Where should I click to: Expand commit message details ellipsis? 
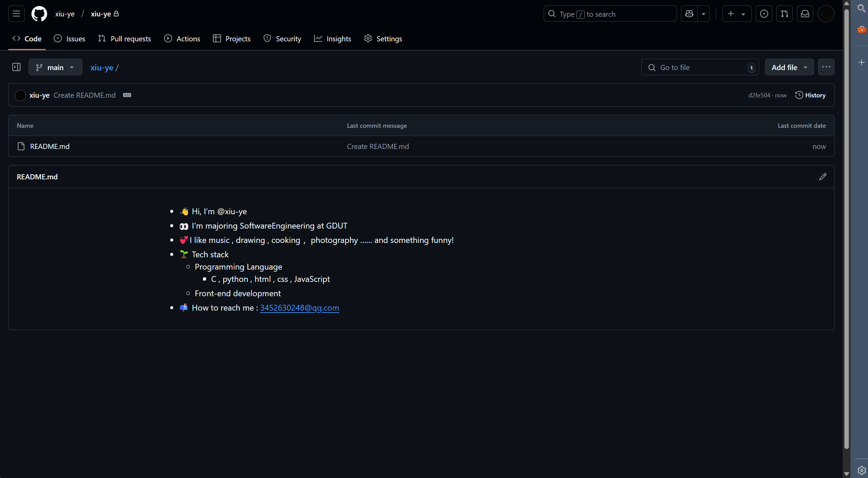pos(127,95)
